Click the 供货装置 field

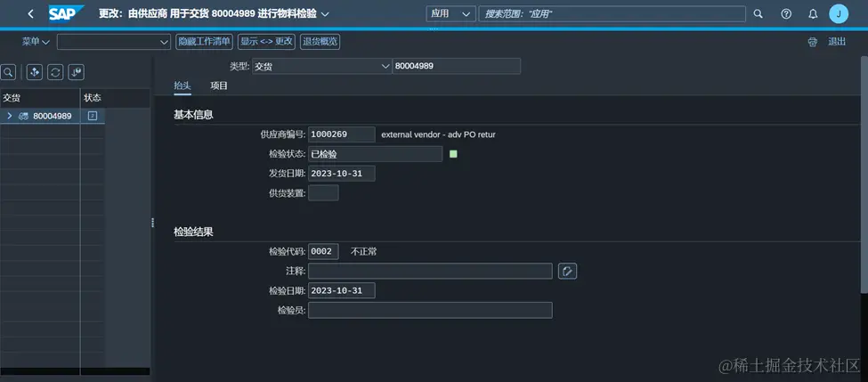click(323, 192)
